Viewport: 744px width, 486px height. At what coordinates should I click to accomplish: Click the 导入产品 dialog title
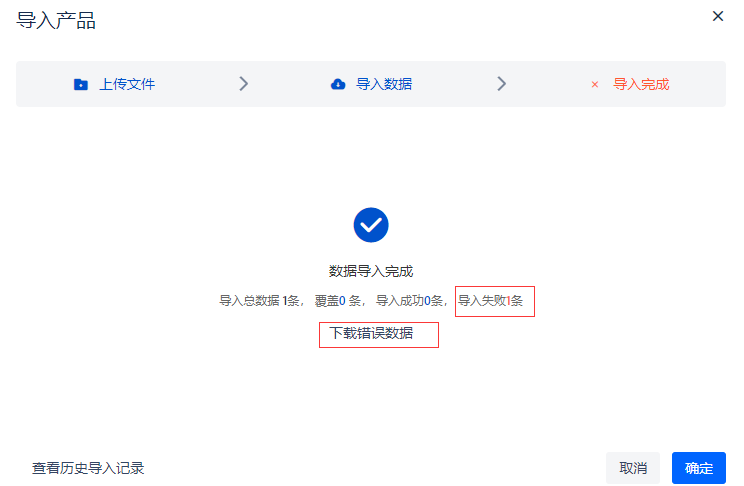(x=56, y=20)
